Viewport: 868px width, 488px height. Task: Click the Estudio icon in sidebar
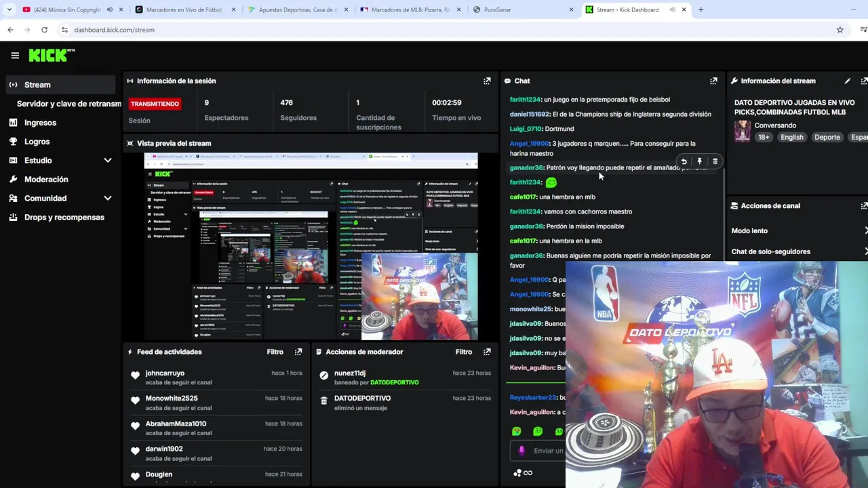pos(13,161)
